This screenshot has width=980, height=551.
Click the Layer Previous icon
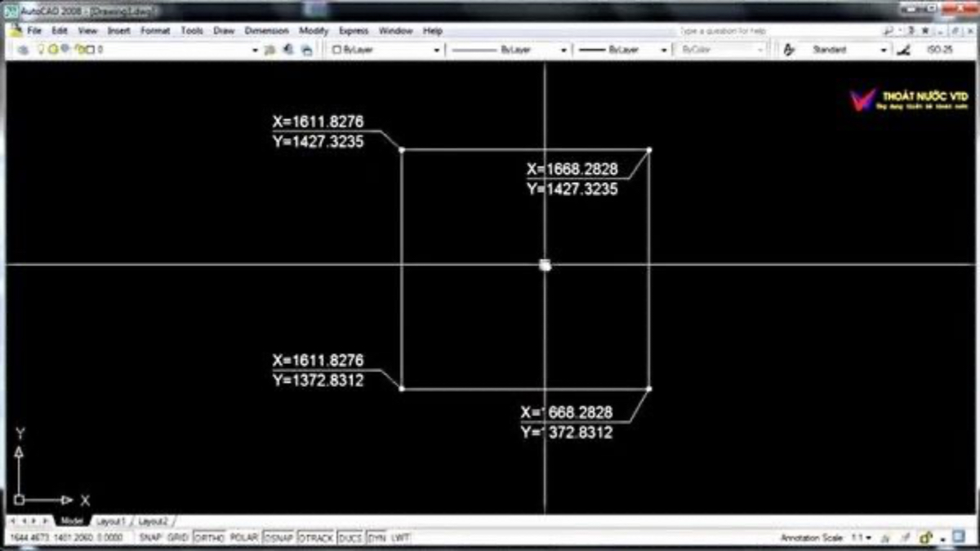pos(288,50)
